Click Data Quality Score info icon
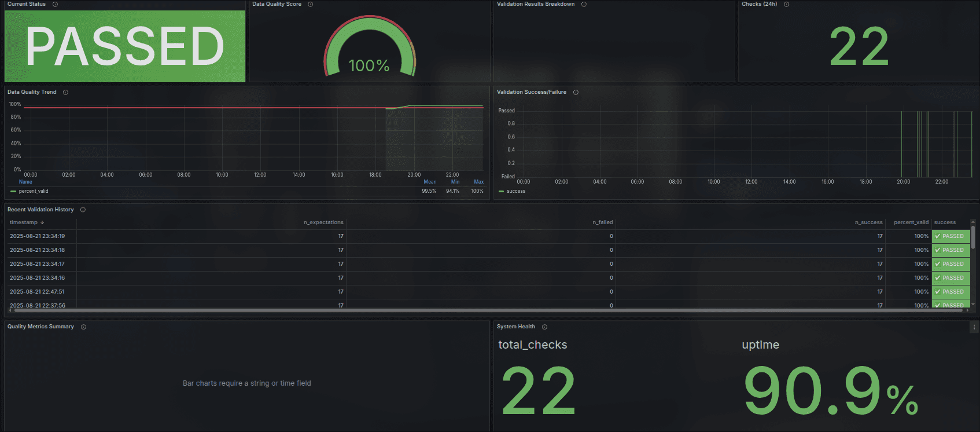Viewport: 980px width, 432px height. point(311,4)
